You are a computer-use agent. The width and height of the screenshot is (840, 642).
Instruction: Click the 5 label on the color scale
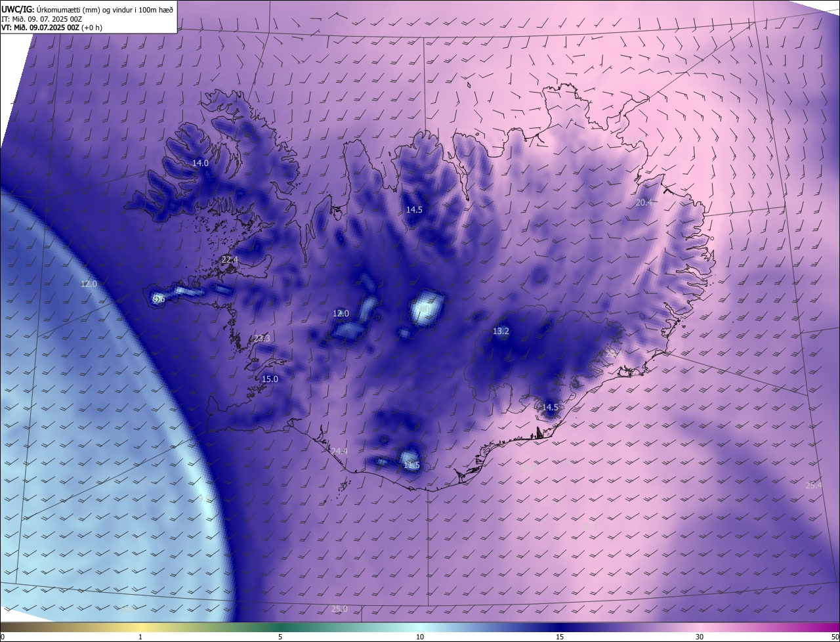280,637
